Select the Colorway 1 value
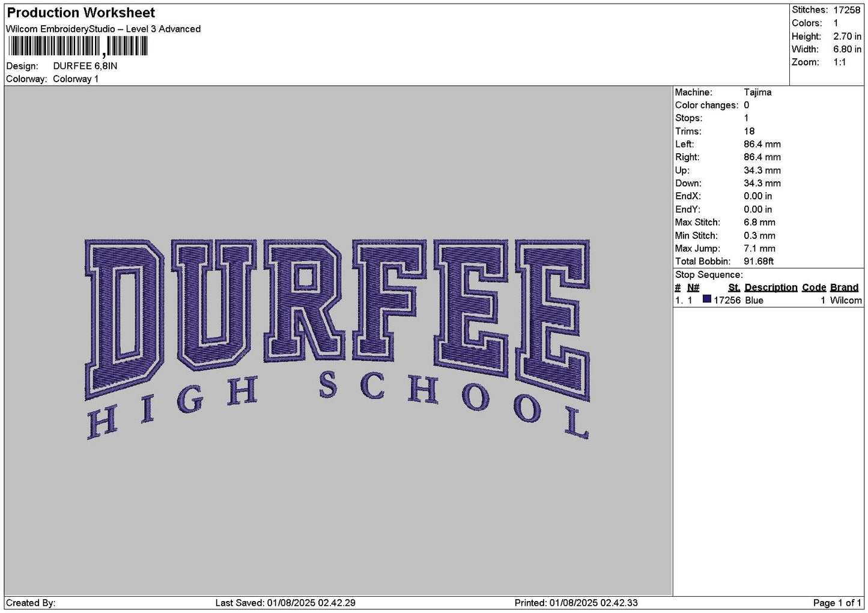 coord(76,79)
